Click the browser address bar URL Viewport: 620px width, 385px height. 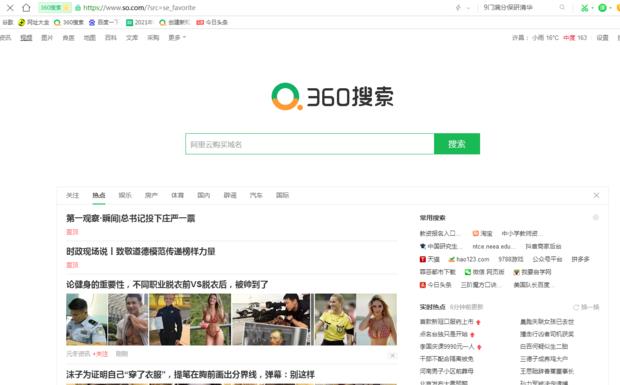pyautogui.click(x=139, y=8)
